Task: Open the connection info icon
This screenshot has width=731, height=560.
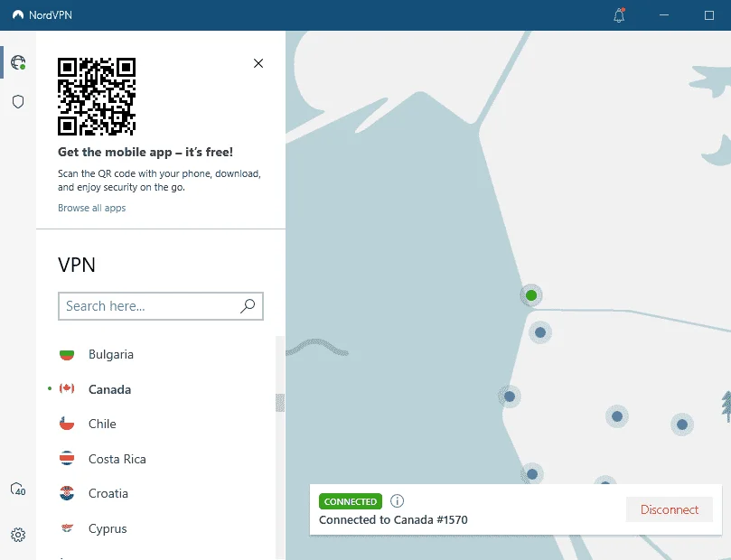Action: [398, 501]
